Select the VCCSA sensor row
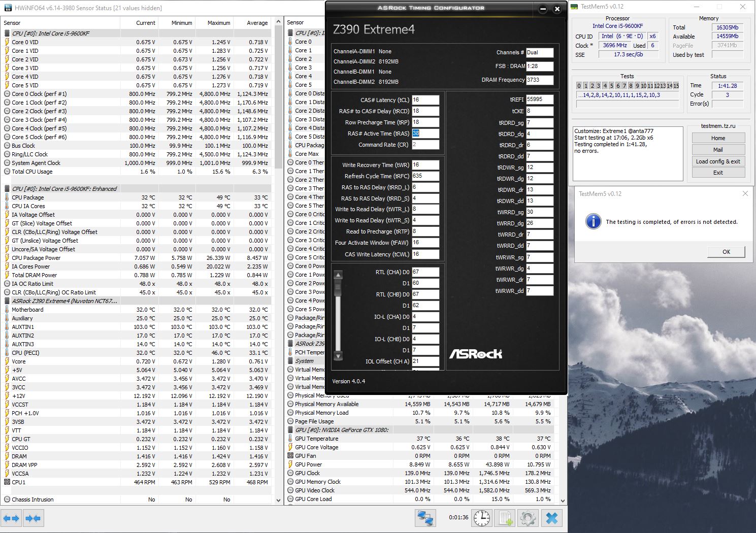The width and height of the screenshot is (756, 533). pos(136,474)
